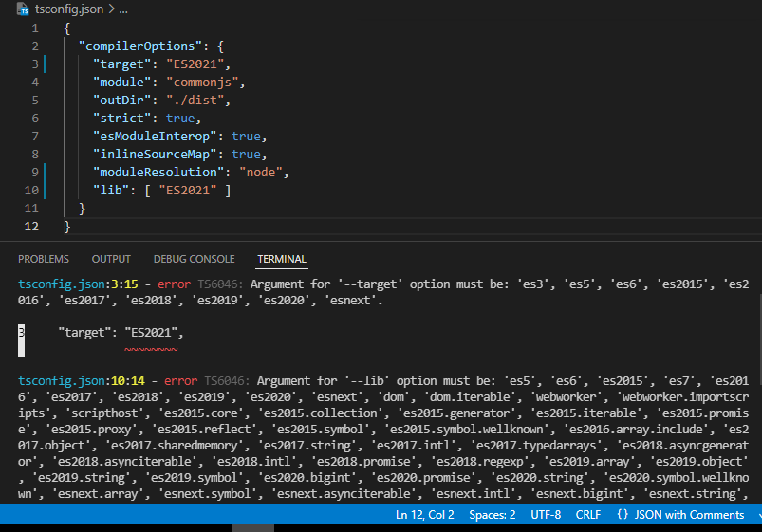Select language mode JSON with Comments
The image size is (762, 532).
(689, 515)
